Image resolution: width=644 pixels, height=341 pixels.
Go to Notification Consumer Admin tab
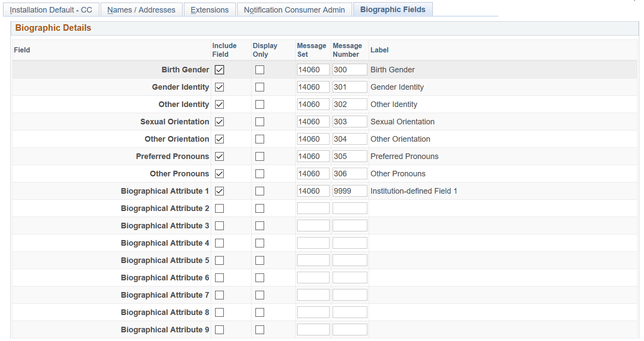pos(294,10)
